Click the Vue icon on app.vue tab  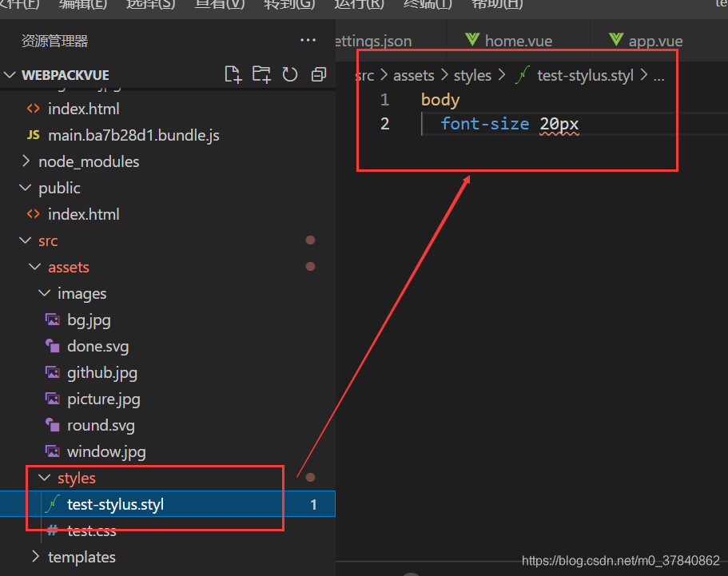[616, 40]
